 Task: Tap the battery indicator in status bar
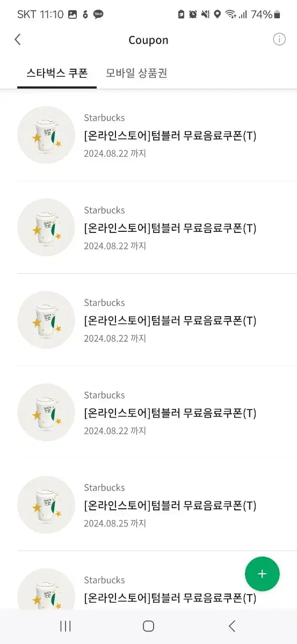coord(277,14)
